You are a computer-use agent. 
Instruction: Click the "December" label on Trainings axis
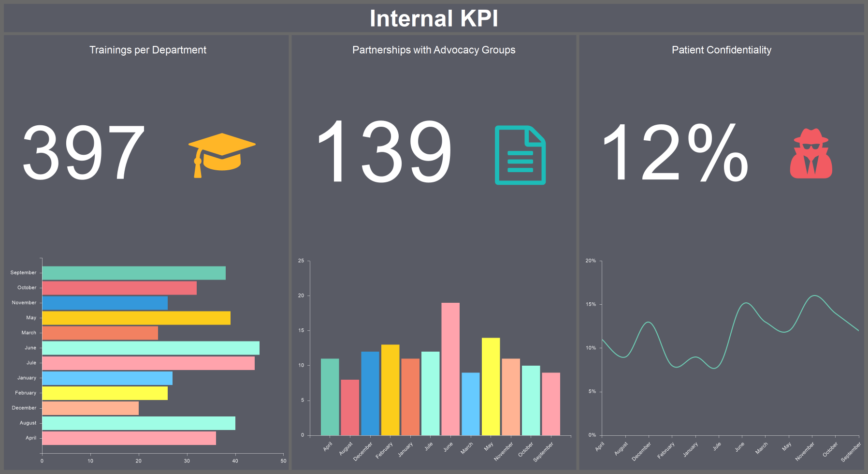pos(24,408)
